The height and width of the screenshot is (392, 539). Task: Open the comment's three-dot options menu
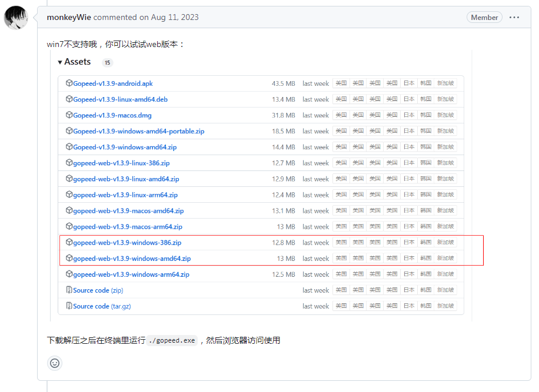pos(514,17)
